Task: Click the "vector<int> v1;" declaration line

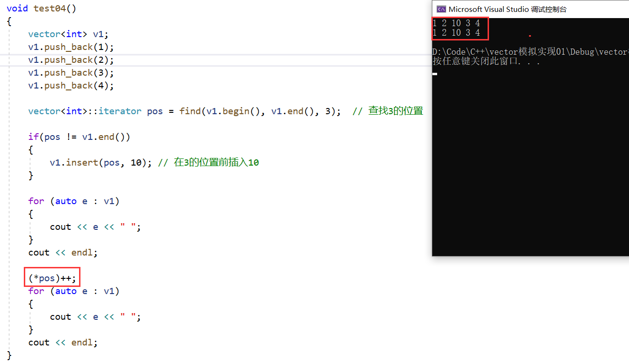Action: tap(69, 34)
